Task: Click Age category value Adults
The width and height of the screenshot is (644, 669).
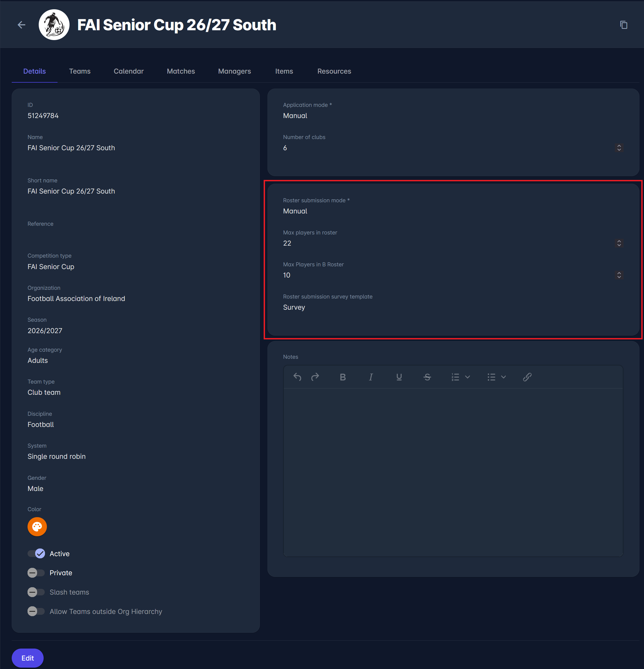Action: pos(38,360)
